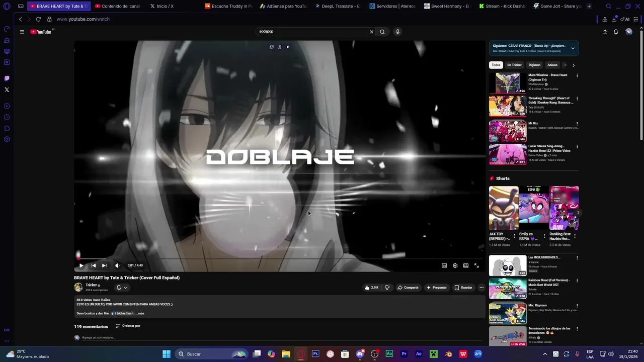Image resolution: width=644 pixels, height=362 pixels.
Task: Open a new browser tab plus button
Action: coord(589,6)
